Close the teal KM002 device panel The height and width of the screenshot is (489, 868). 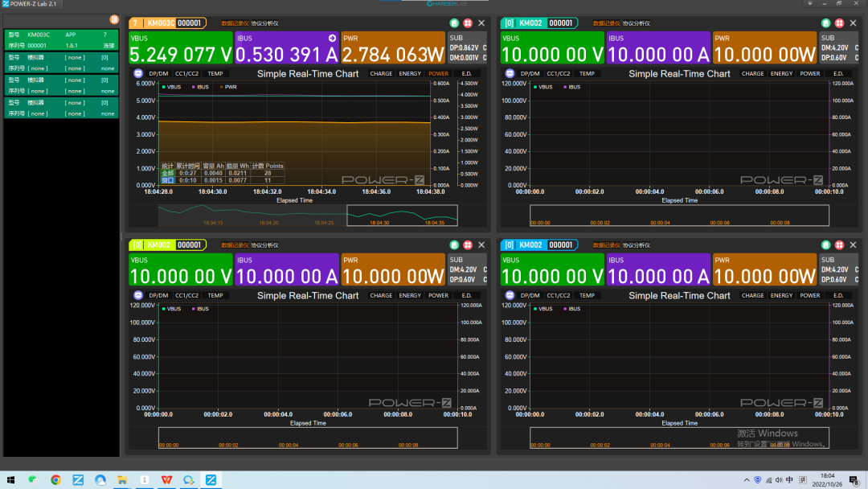(x=853, y=23)
